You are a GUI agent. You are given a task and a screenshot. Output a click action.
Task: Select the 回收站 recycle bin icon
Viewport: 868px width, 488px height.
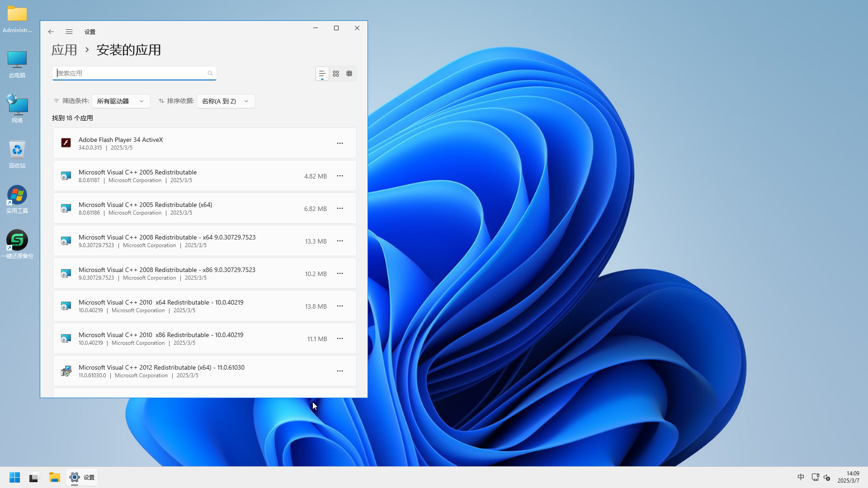17,155
